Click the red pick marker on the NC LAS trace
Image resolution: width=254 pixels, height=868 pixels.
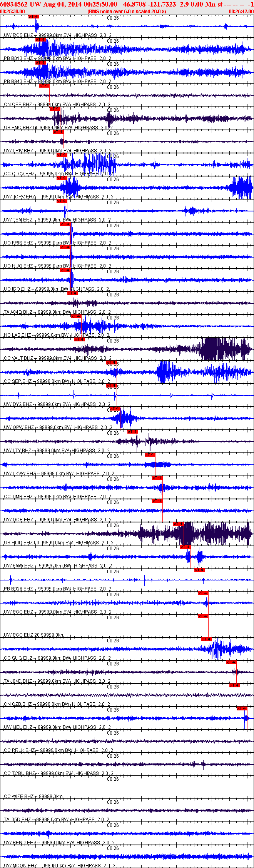coord(76,316)
